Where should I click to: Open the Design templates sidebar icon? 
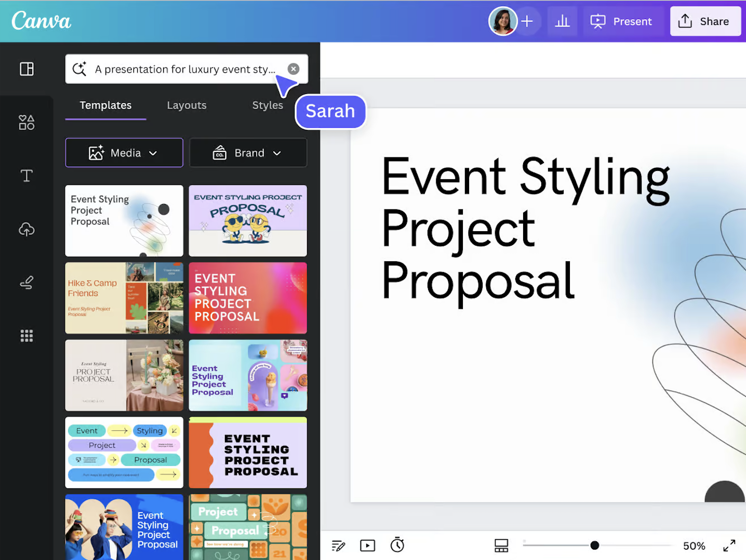[x=26, y=69]
